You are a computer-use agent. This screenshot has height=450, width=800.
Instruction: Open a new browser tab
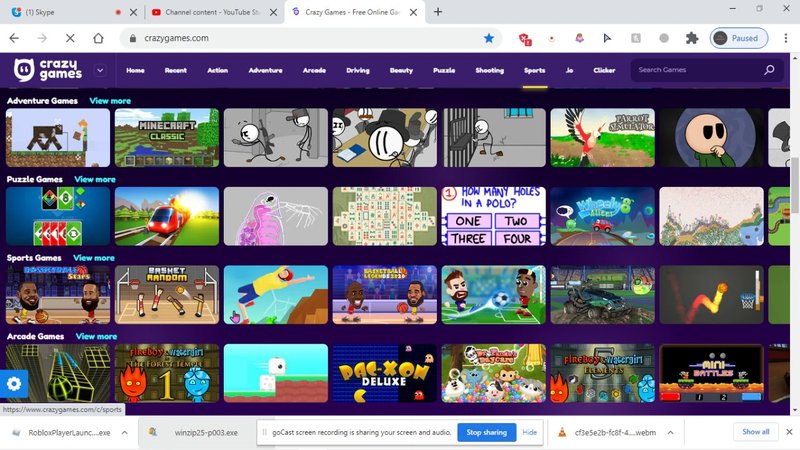pos(438,12)
